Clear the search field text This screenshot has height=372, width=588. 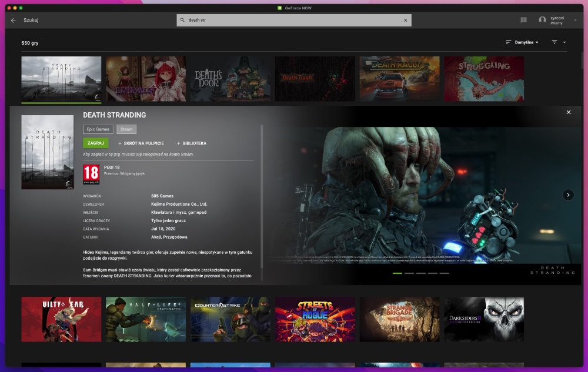point(405,20)
